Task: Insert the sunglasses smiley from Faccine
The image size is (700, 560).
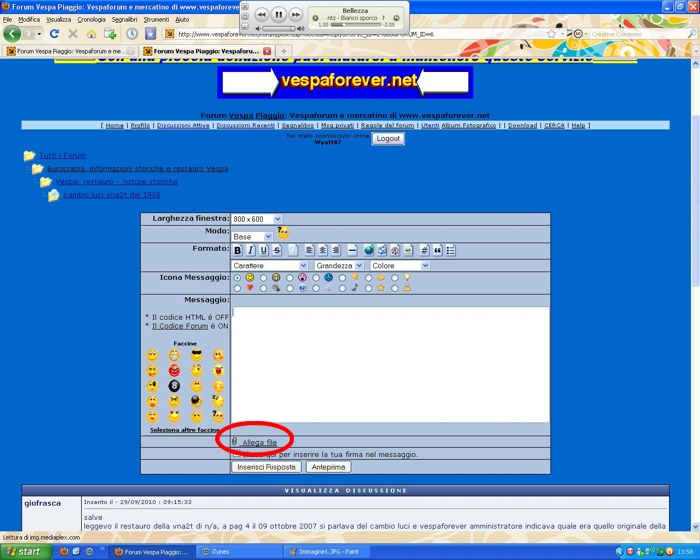Action: [x=196, y=355]
